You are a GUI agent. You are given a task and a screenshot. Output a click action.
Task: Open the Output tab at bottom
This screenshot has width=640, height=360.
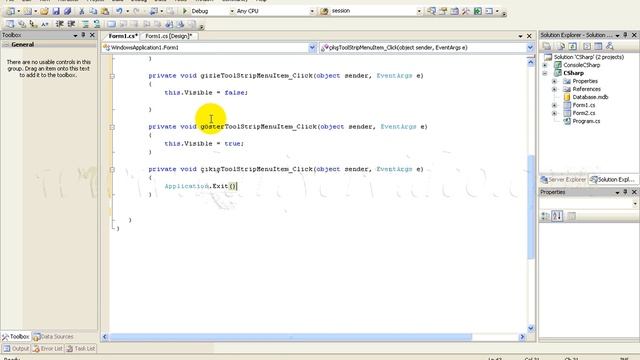pyautogui.click(x=16, y=349)
